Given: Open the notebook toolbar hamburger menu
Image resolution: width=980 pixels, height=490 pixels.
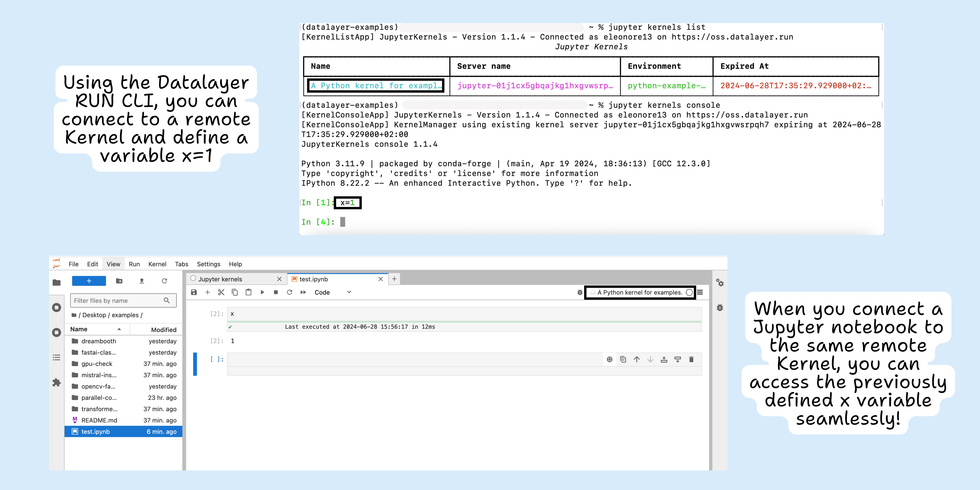Looking at the screenshot, I should click(700, 292).
